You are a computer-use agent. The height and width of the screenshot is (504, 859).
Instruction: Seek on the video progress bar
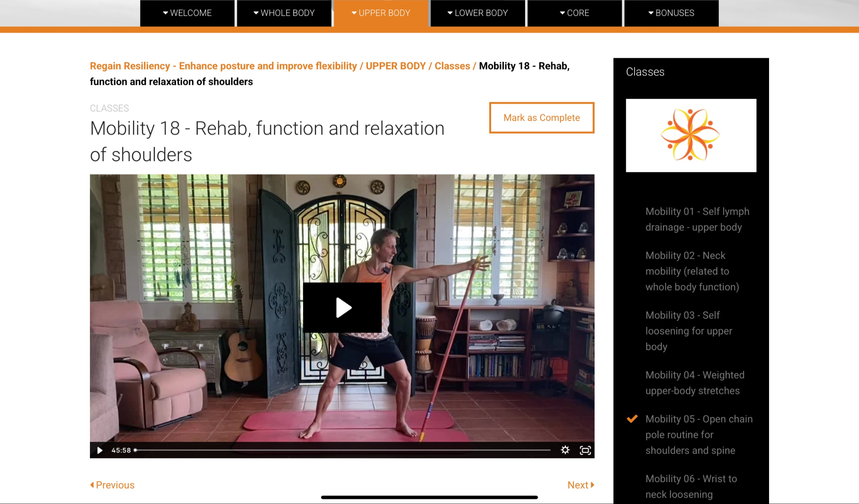click(x=342, y=450)
